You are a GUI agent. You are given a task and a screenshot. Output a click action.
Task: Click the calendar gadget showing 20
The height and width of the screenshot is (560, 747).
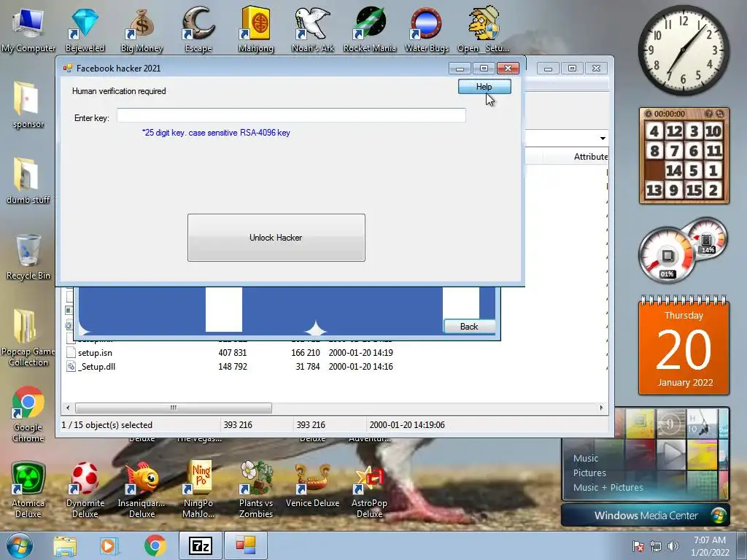(x=684, y=348)
